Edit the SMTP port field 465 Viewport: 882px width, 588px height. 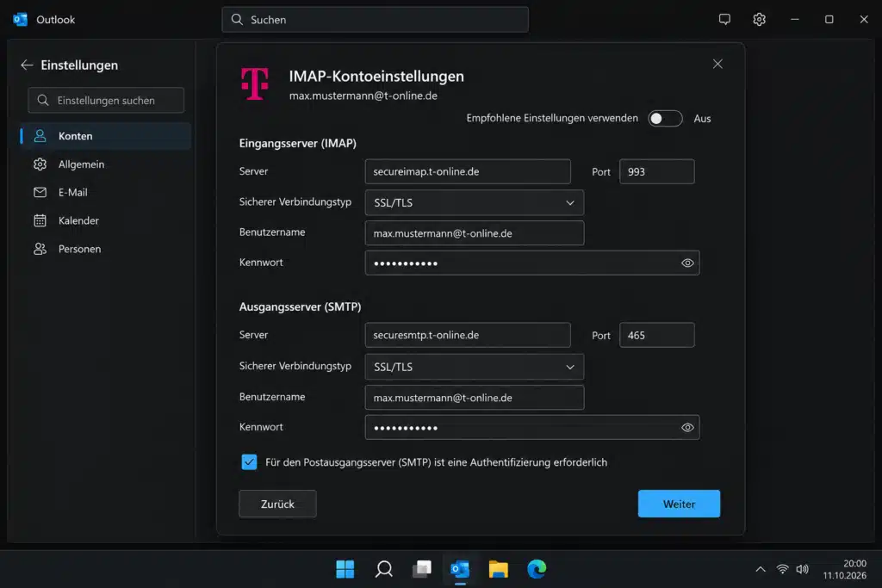point(656,335)
